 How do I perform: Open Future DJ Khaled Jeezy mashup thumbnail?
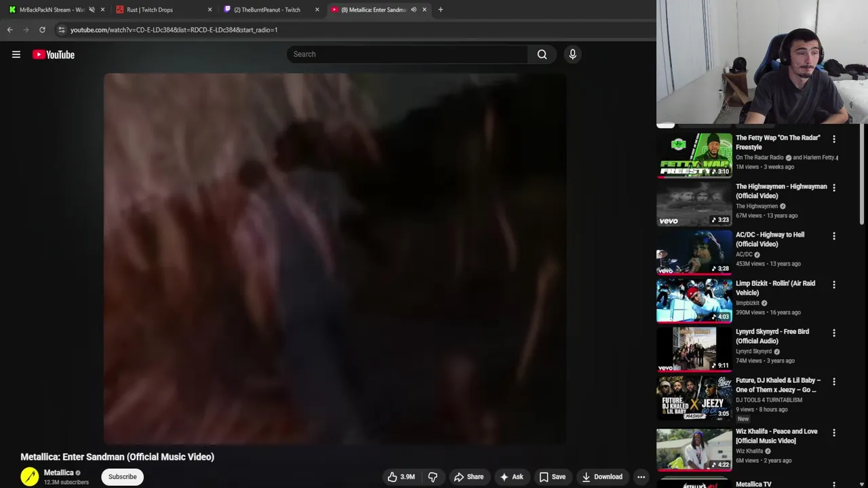[694, 398]
